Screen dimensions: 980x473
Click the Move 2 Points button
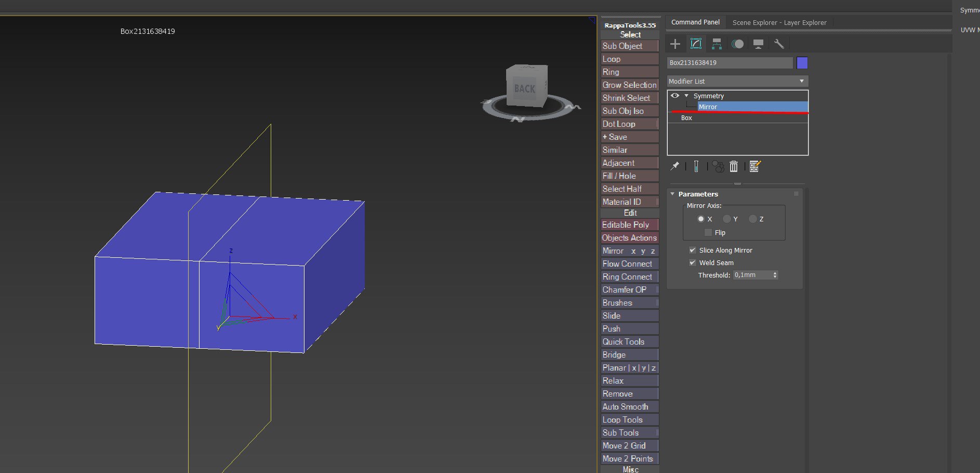[630, 458]
